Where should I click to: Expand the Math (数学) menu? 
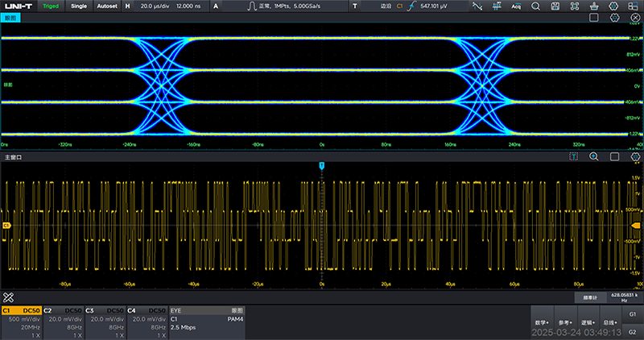542,322
